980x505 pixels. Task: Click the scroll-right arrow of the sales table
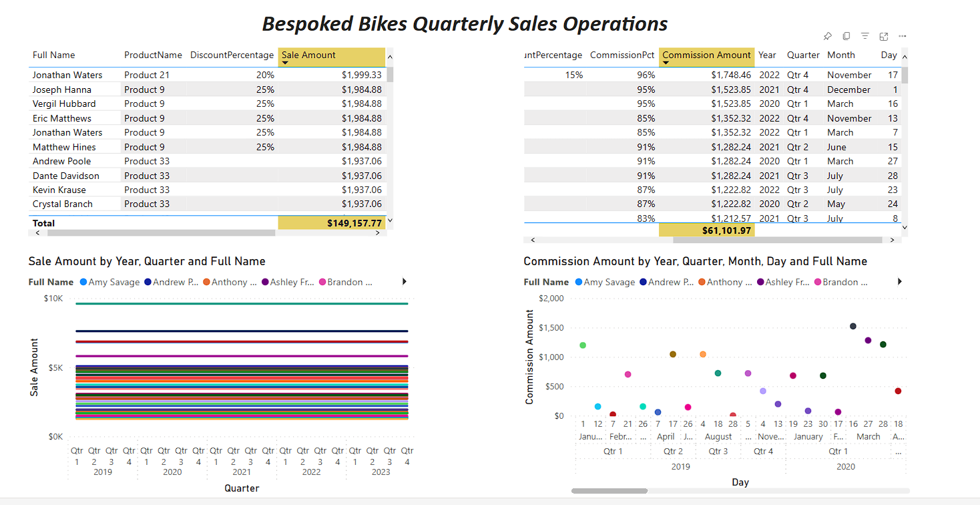(x=377, y=233)
